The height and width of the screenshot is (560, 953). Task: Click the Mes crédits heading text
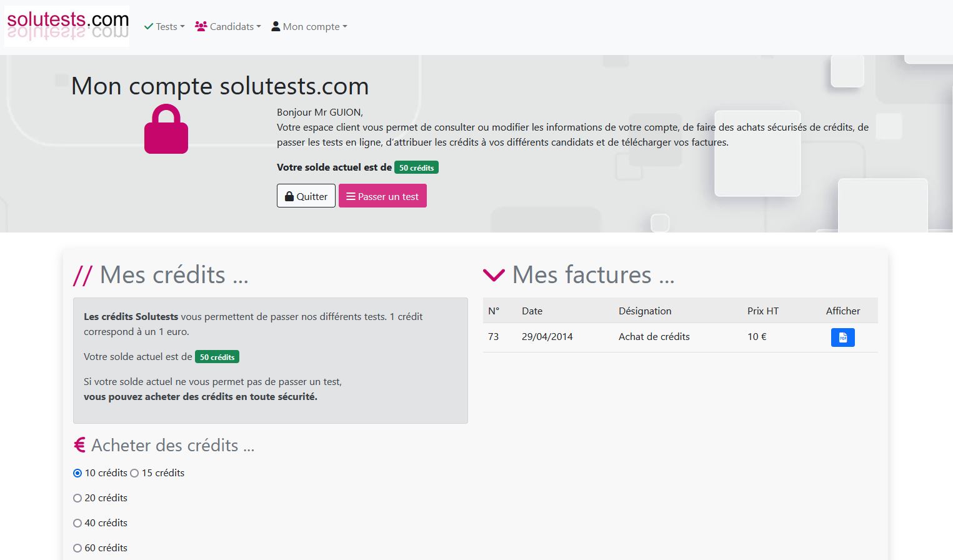(x=174, y=275)
